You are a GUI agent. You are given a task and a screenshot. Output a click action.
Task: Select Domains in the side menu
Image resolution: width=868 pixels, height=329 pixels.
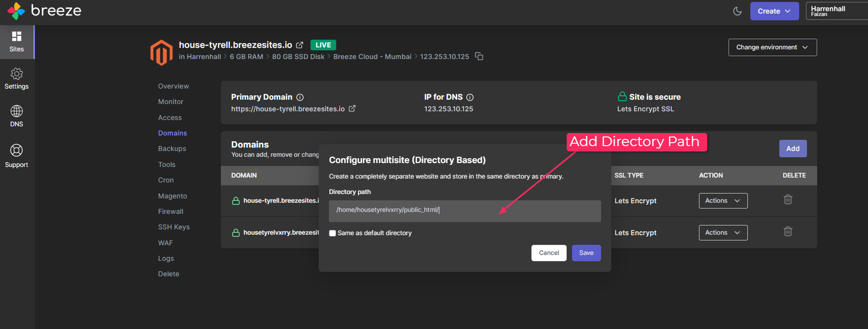coord(172,133)
